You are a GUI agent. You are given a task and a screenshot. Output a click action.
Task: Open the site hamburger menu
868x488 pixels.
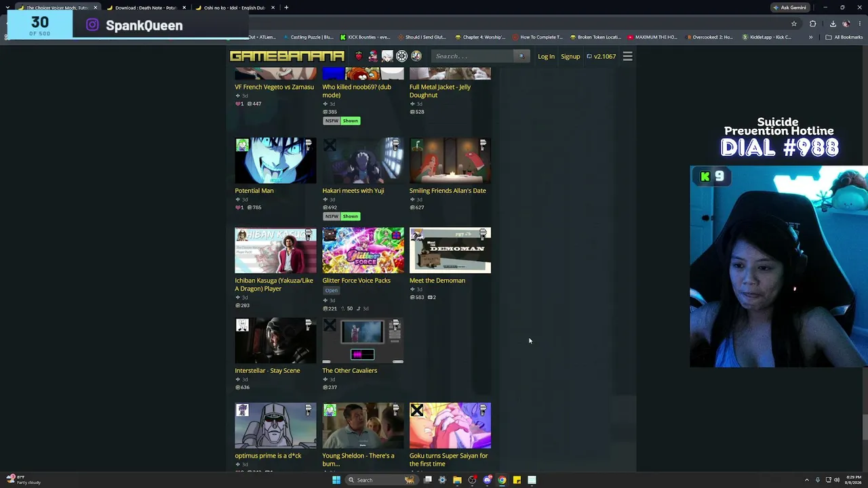pyautogui.click(x=628, y=56)
